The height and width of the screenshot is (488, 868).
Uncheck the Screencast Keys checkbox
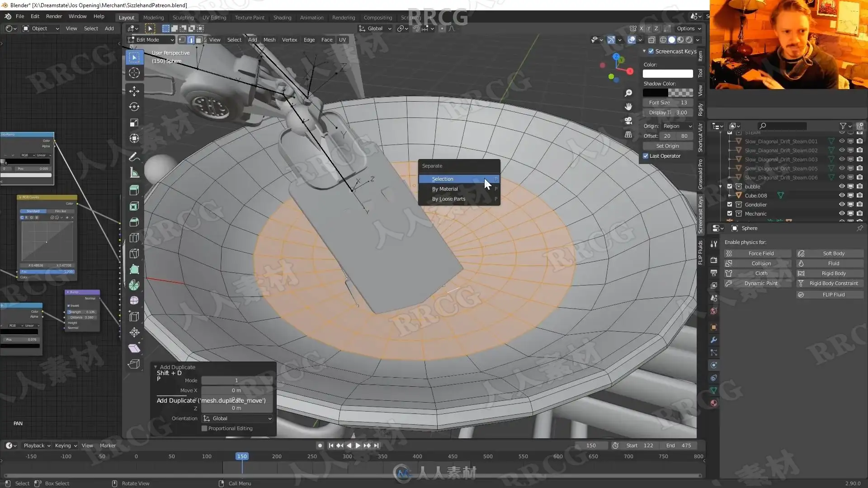pos(651,52)
